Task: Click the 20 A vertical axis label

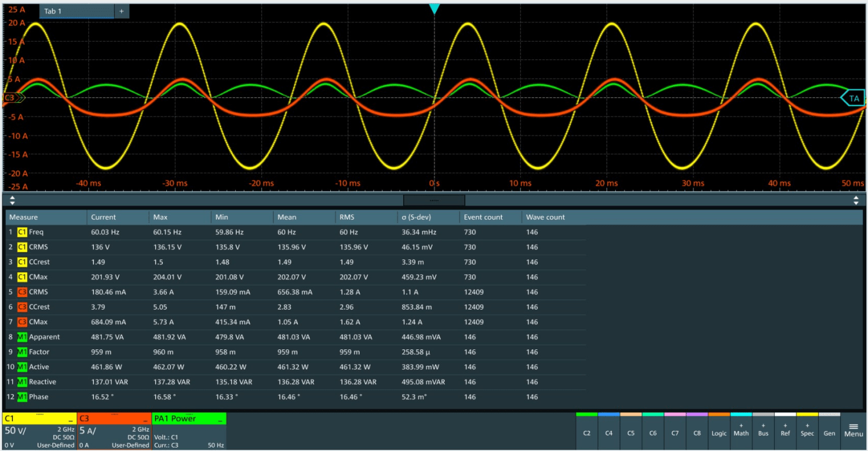Action: point(17,22)
